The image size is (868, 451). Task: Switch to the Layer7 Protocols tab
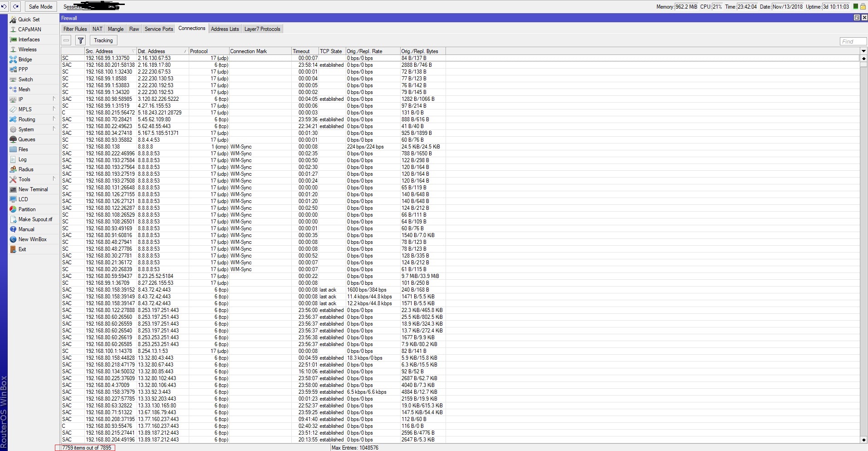coord(262,29)
